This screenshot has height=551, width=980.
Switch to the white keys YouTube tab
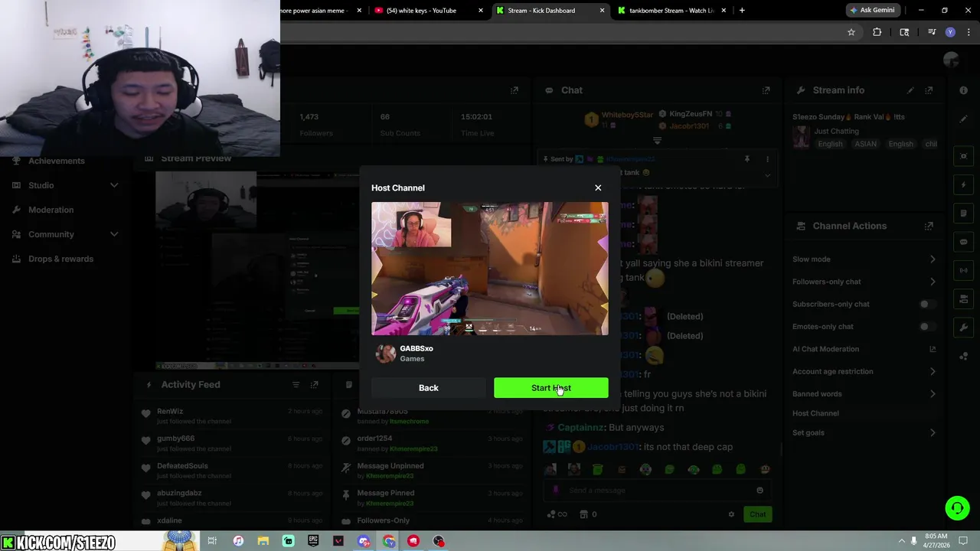[427, 11]
